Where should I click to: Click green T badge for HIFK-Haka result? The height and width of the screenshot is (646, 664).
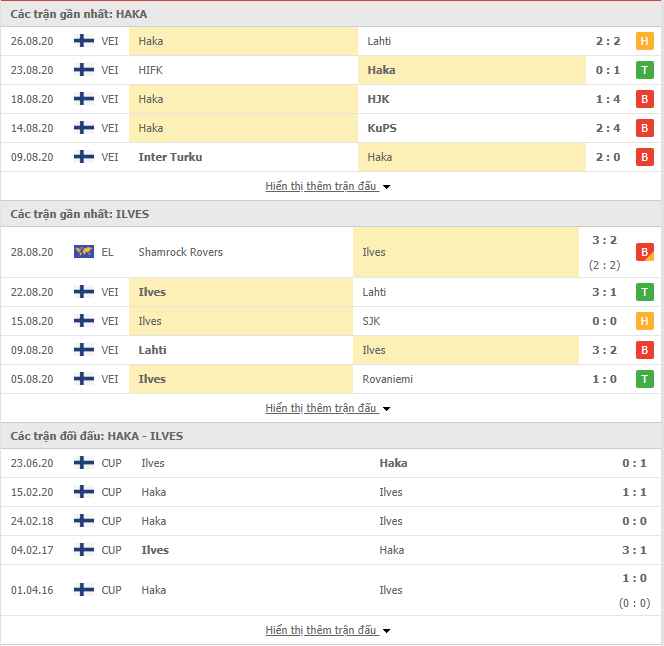coord(645,70)
